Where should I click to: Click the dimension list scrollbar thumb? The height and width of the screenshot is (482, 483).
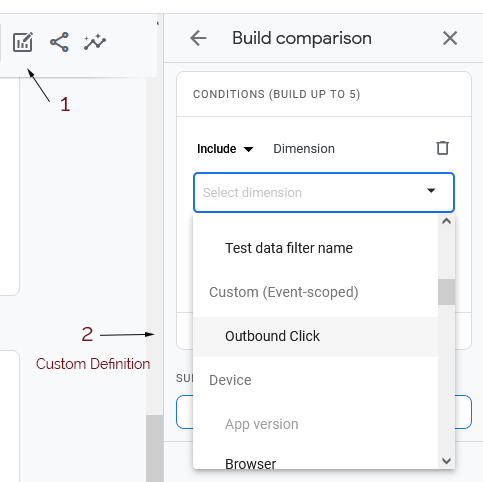pos(446,292)
